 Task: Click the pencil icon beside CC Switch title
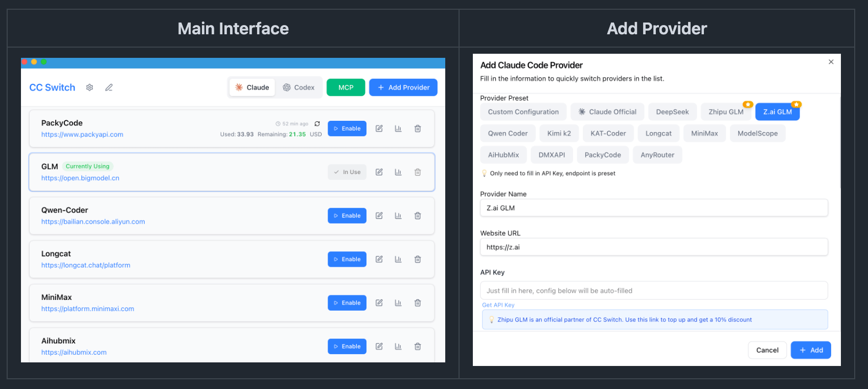(x=109, y=88)
